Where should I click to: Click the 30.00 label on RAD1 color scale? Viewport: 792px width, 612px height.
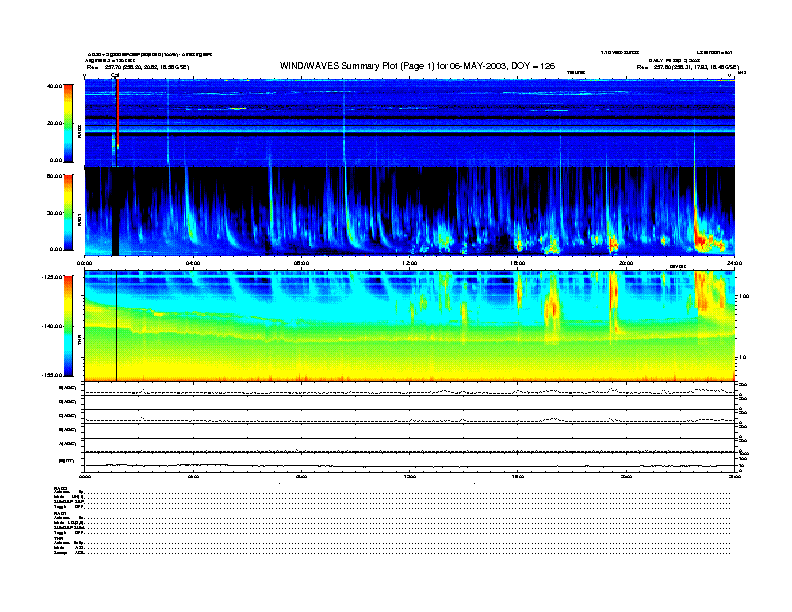click(54, 213)
